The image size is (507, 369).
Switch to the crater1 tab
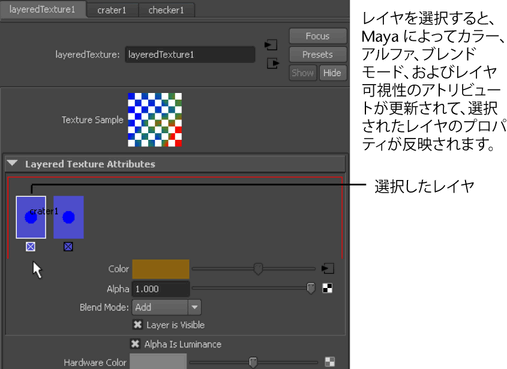[112, 10]
